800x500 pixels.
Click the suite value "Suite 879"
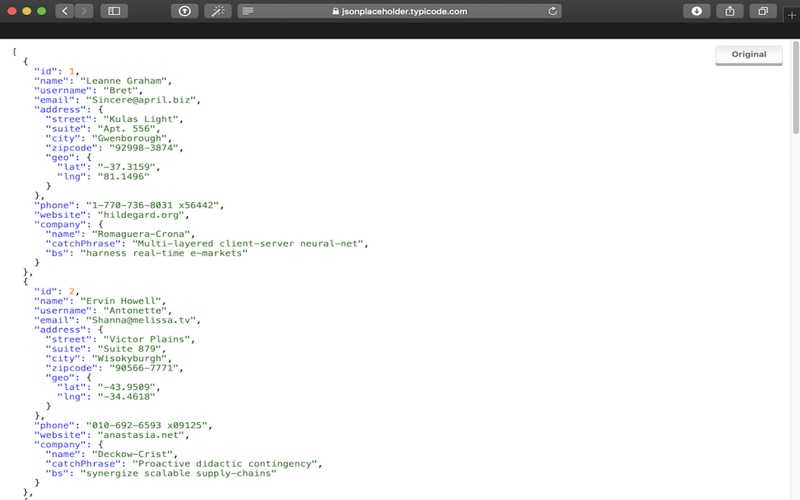(x=130, y=349)
